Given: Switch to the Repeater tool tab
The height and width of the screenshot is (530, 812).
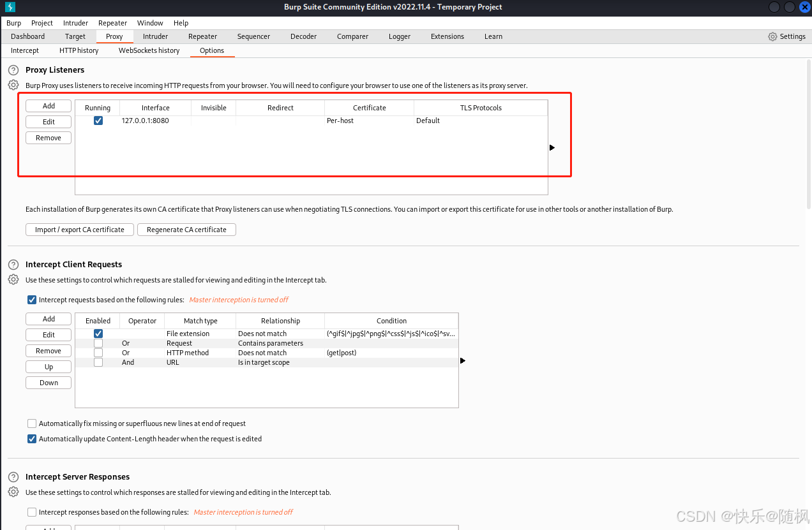Looking at the screenshot, I should (x=202, y=36).
